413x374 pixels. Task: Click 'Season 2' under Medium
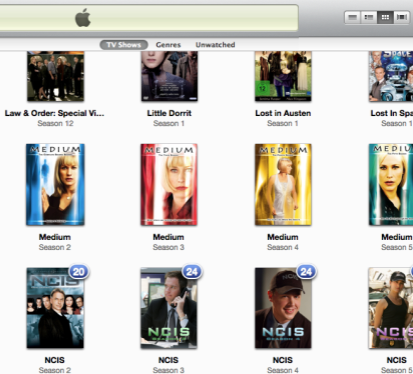[x=55, y=247]
